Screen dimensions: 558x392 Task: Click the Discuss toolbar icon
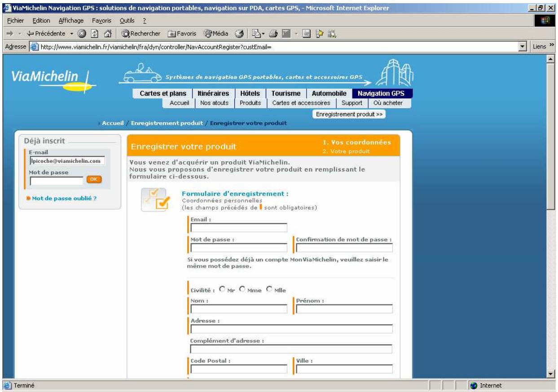pyautogui.click(x=308, y=34)
